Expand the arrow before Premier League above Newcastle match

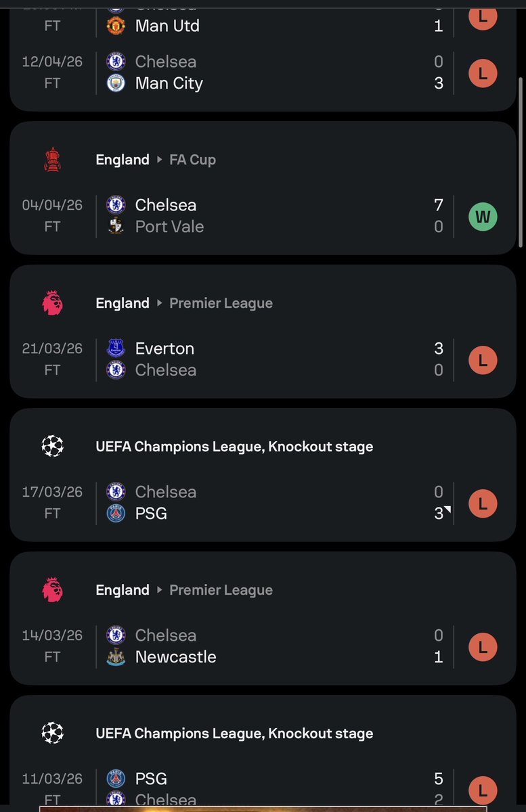(x=160, y=590)
